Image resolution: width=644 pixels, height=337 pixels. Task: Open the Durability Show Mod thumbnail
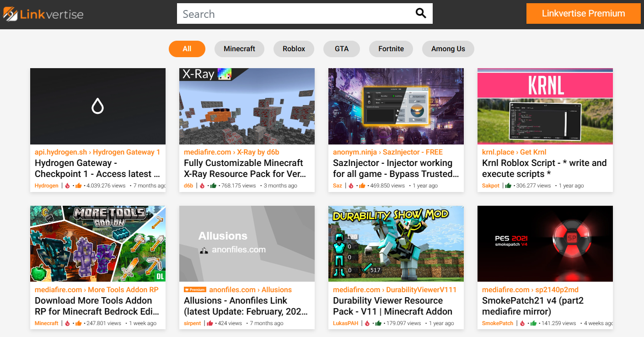(396, 244)
